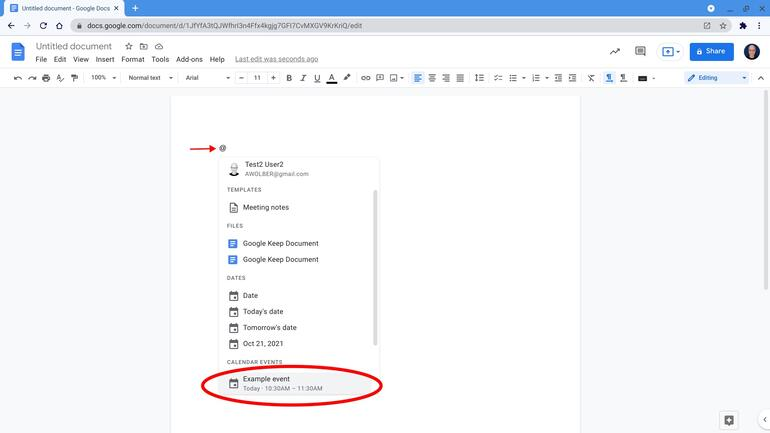This screenshot has width=770, height=433.
Task: Click the cloud document status icon
Action: click(159, 47)
